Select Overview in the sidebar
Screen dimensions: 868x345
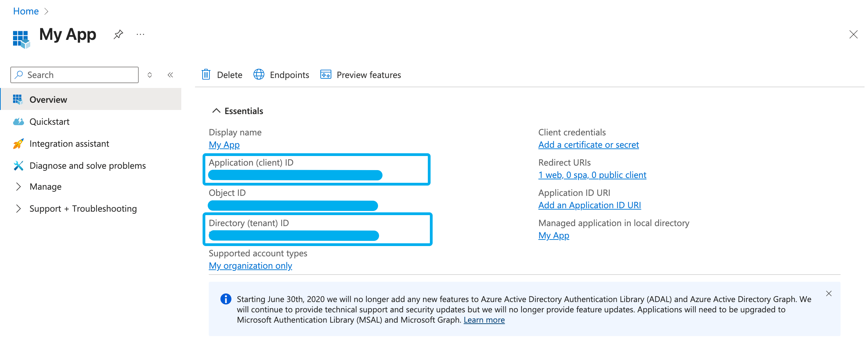pos(48,99)
